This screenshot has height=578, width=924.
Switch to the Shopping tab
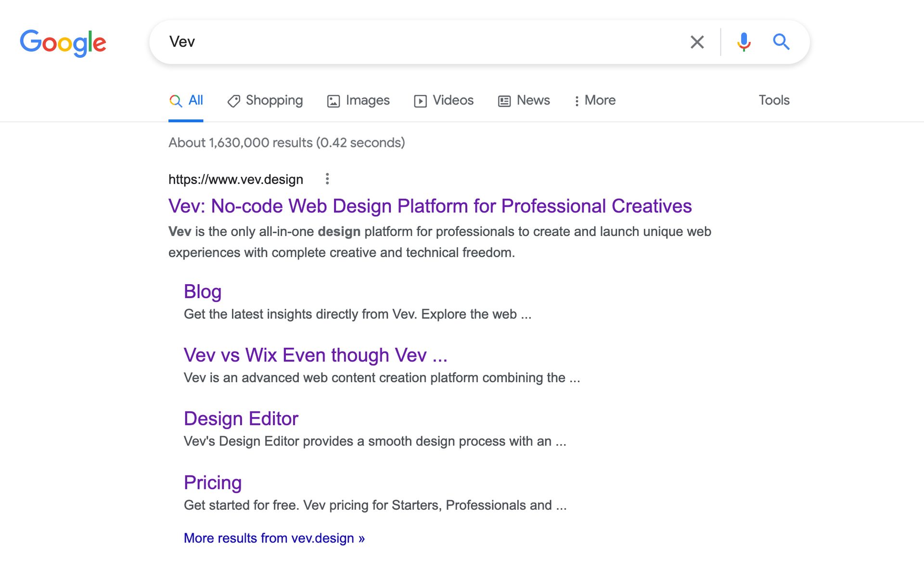click(265, 100)
